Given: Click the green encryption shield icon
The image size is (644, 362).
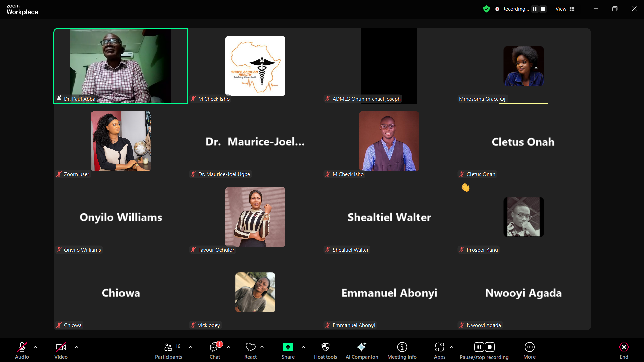Looking at the screenshot, I should click(x=486, y=9).
